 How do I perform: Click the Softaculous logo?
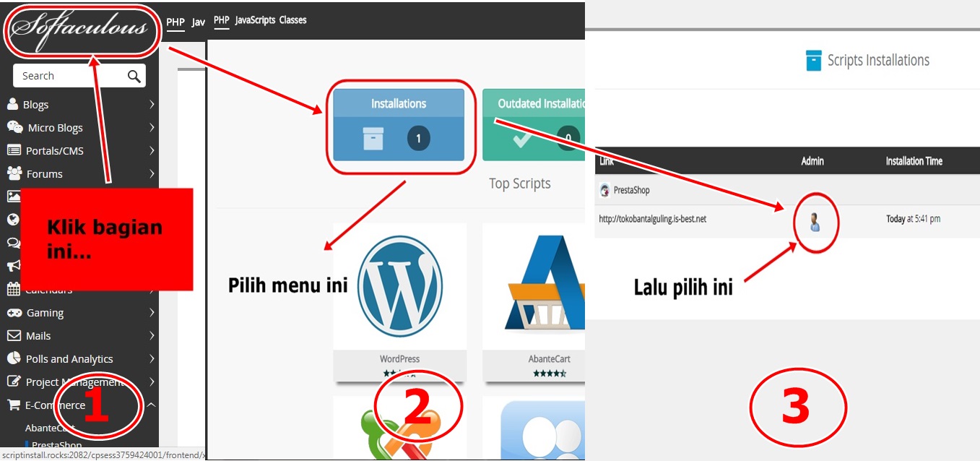[81, 30]
